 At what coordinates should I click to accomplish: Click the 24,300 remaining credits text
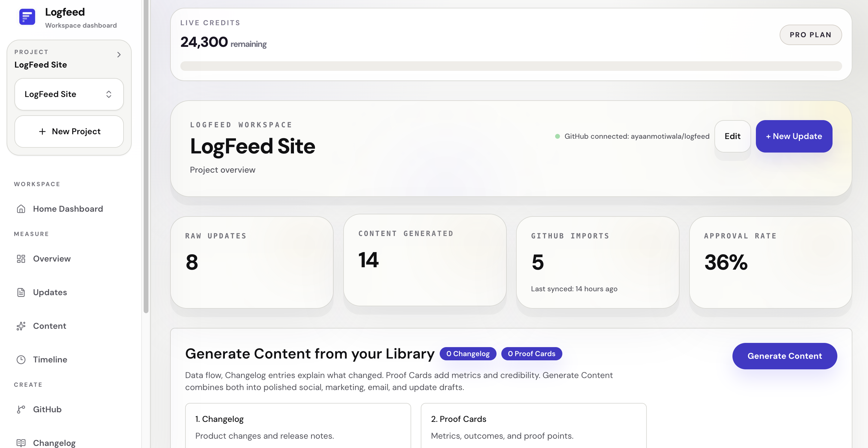pos(223,42)
